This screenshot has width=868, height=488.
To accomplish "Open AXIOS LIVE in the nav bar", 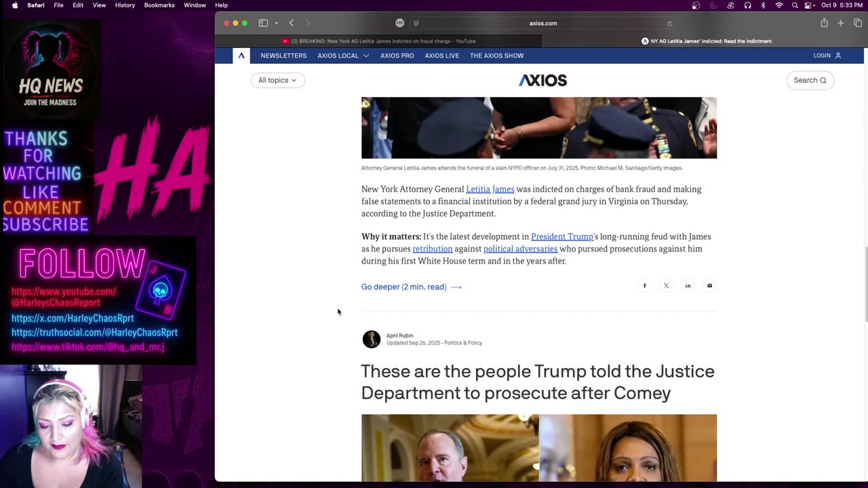I will (x=441, y=56).
